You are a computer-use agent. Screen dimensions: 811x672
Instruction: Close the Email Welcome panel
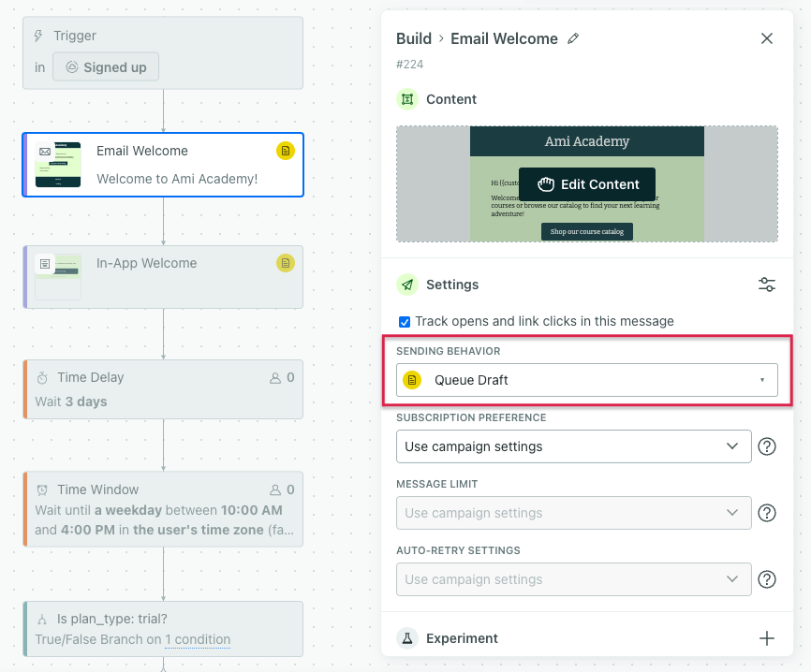(766, 38)
